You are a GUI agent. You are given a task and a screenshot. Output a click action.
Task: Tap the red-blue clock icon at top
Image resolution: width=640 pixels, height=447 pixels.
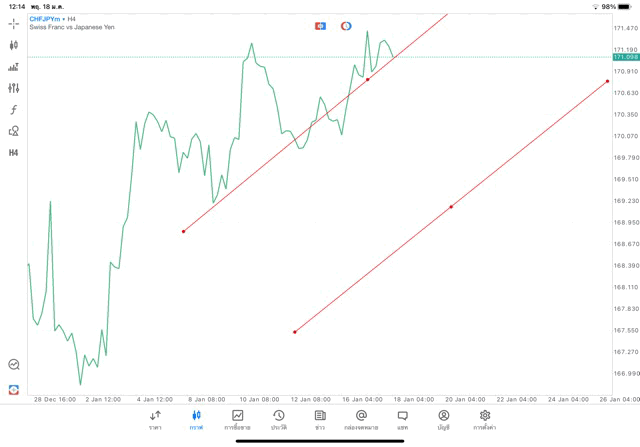[346, 25]
